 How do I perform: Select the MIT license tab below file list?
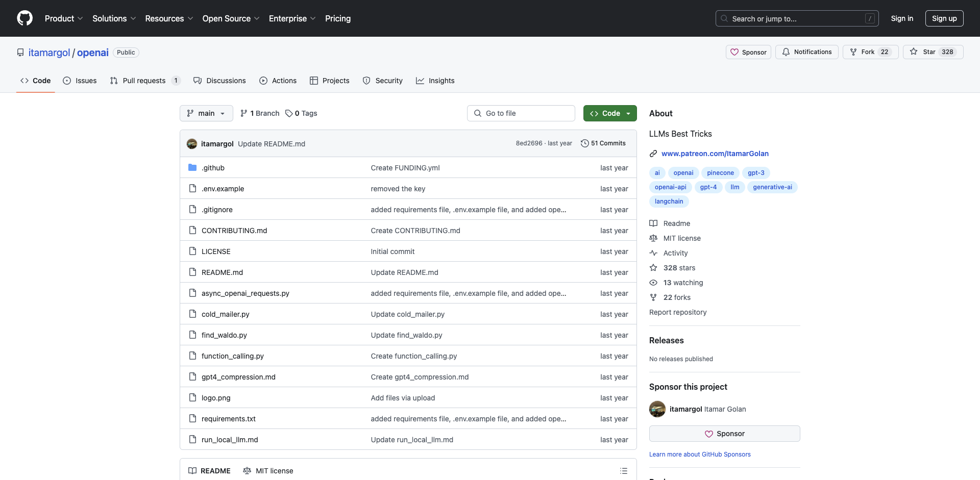click(268, 471)
